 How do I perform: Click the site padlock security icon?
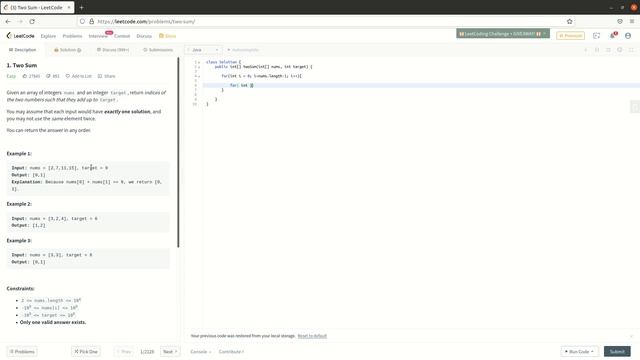click(x=91, y=21)
